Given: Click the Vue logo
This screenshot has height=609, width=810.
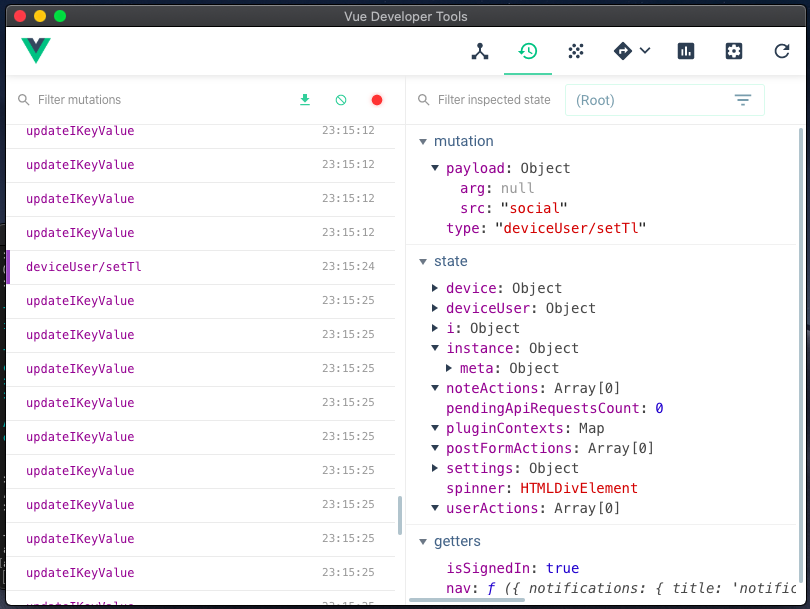Looking at the screenshot, I should click(36, 50).
